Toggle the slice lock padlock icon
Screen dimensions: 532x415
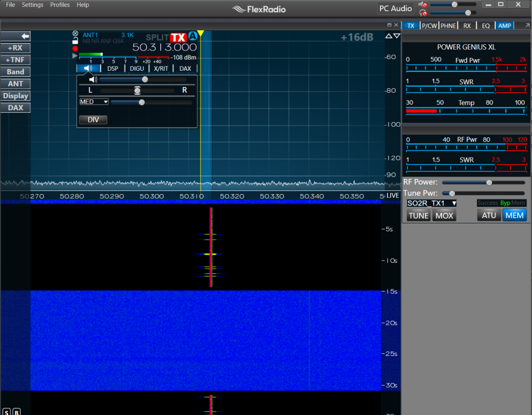[75, 41]
